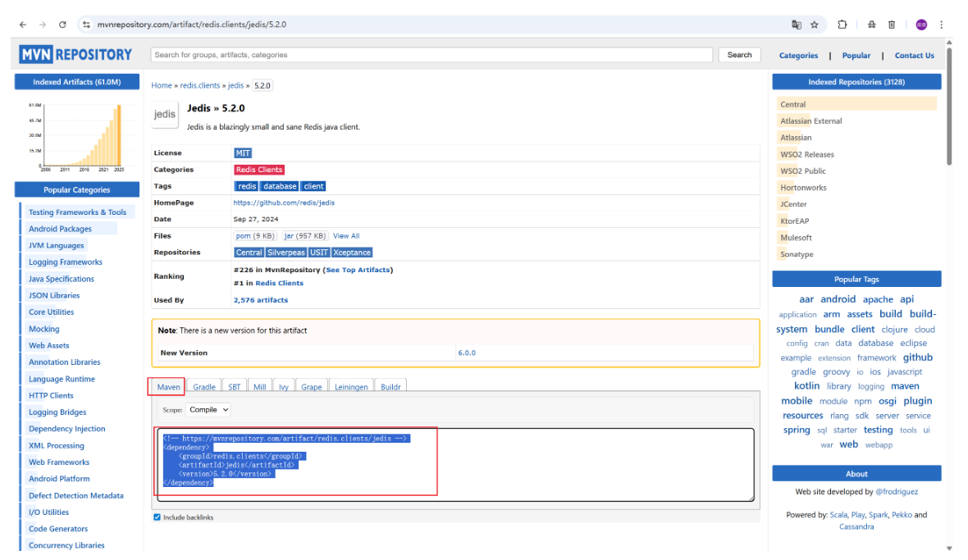
Task: Open the Cassandra powered-by link
Action: tap(856, 526)
